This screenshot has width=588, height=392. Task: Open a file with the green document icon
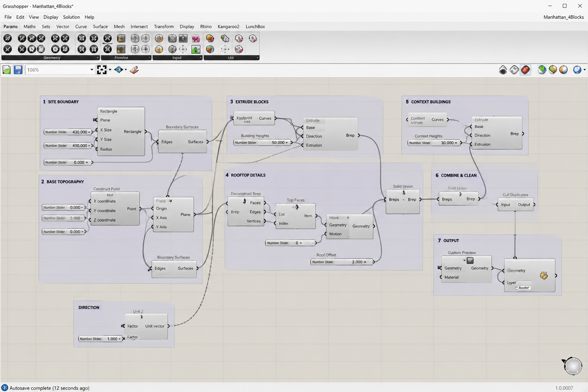(7, 70)
